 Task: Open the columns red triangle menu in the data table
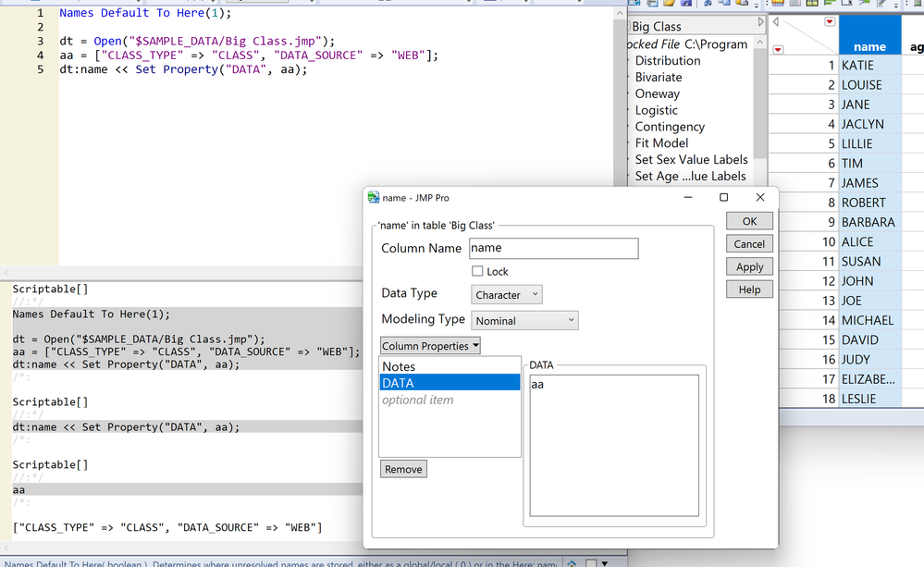pos(830,22)
